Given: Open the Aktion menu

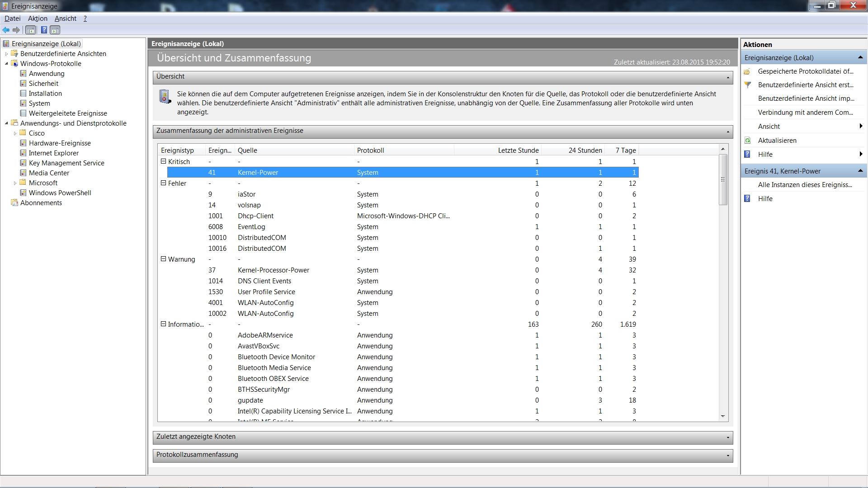Looking at the screenshot, I should pyautogui.click(x=38, y=19).
